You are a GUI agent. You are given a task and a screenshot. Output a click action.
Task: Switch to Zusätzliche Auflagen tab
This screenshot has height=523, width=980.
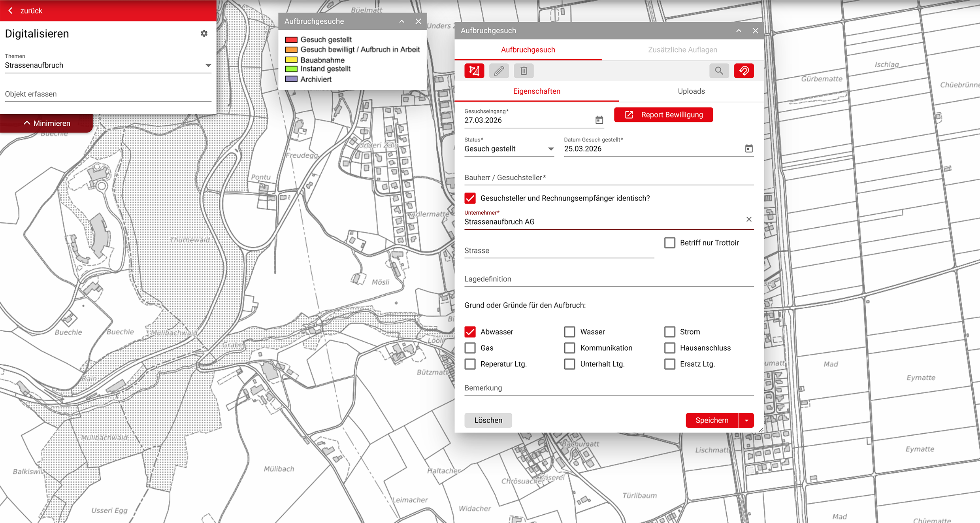tap(682, 50)
